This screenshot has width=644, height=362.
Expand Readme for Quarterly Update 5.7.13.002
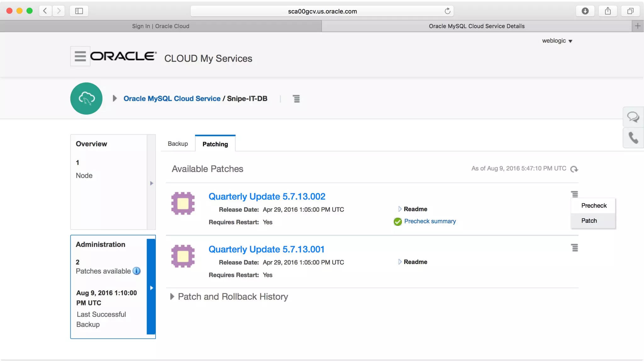click(400, 209)
